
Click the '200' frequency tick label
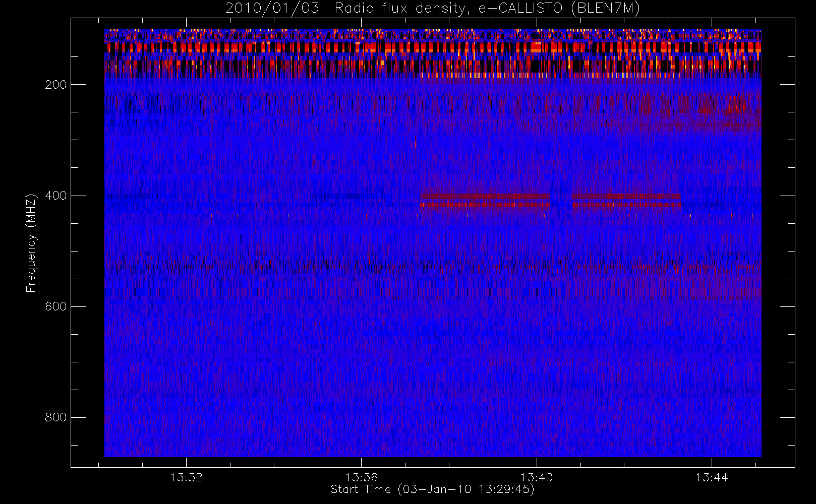[56, 85]
